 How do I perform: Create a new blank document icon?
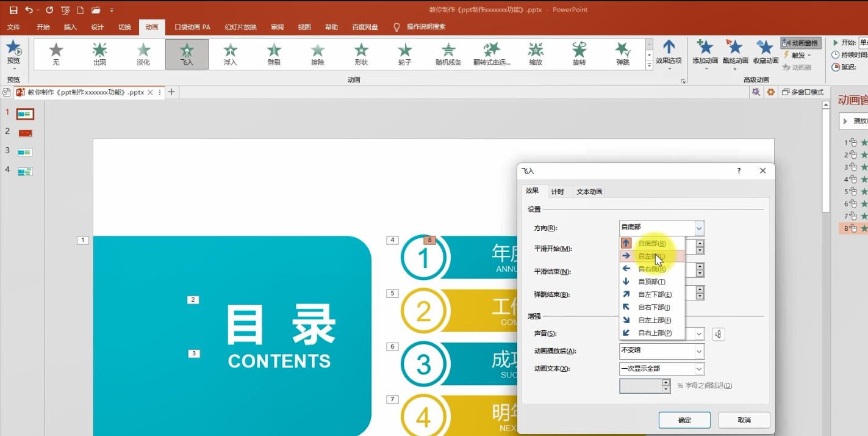(x=80, y=10)
